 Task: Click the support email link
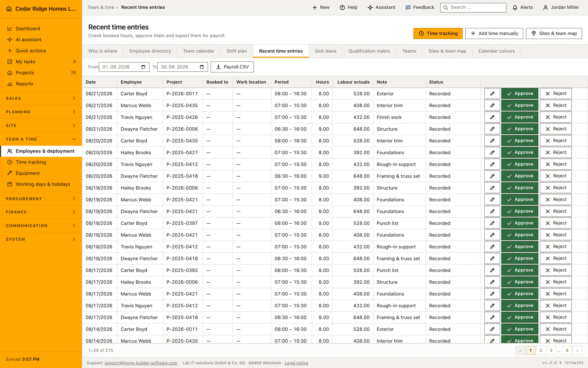141,363
